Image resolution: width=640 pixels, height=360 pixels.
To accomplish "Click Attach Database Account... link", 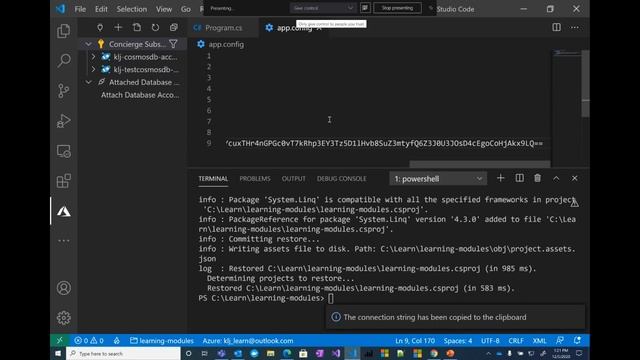I will tap(140, 95).
